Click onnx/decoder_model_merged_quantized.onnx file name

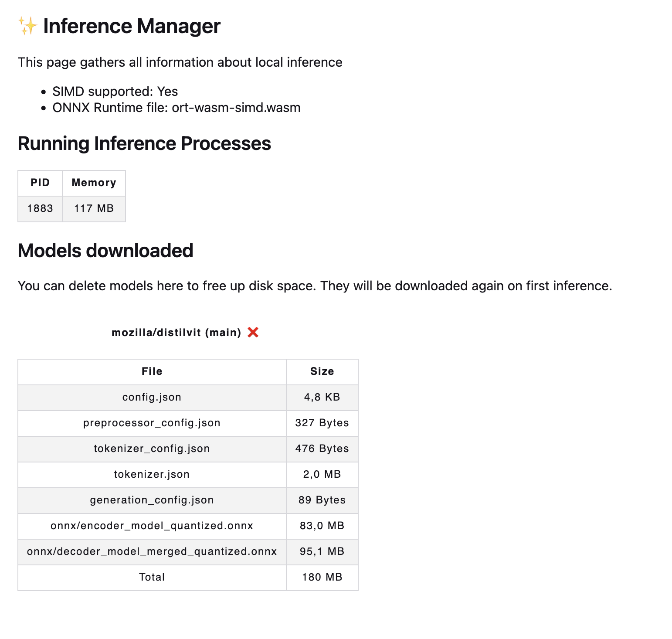coord(152,551)
